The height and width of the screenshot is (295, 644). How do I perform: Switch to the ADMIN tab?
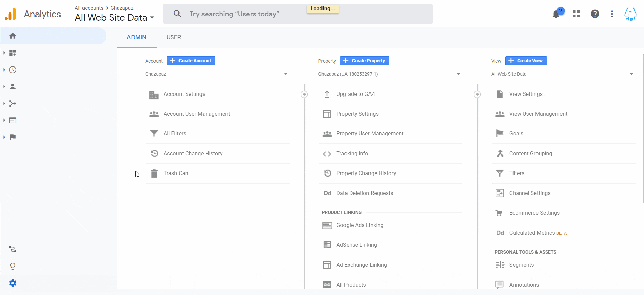click(137, 37)
